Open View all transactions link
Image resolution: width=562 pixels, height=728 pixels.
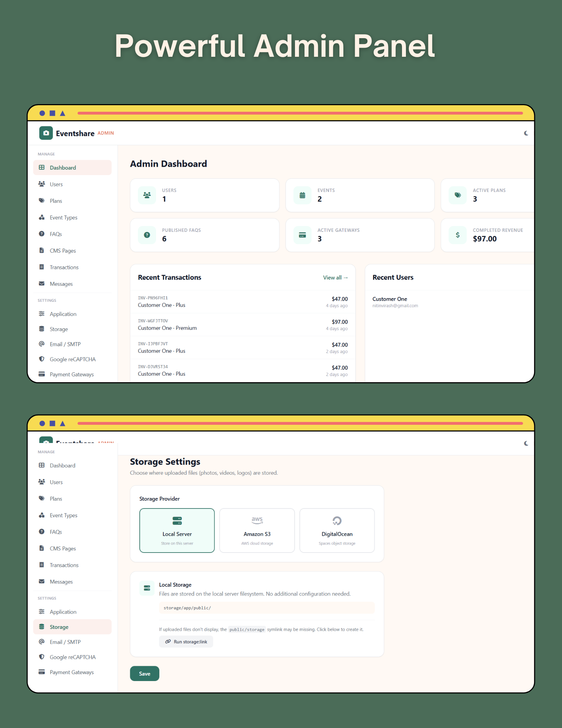[x=335, y=278]
